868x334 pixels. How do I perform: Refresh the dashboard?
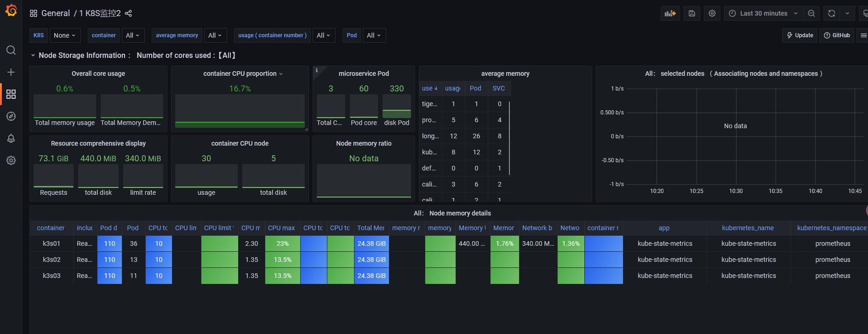coord(831,13)
